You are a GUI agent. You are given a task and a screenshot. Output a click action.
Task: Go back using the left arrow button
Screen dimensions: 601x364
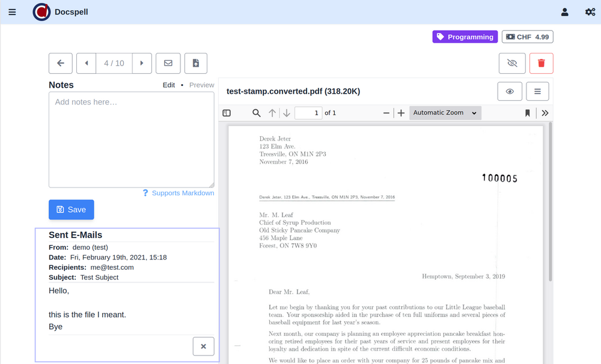[61, 63]
